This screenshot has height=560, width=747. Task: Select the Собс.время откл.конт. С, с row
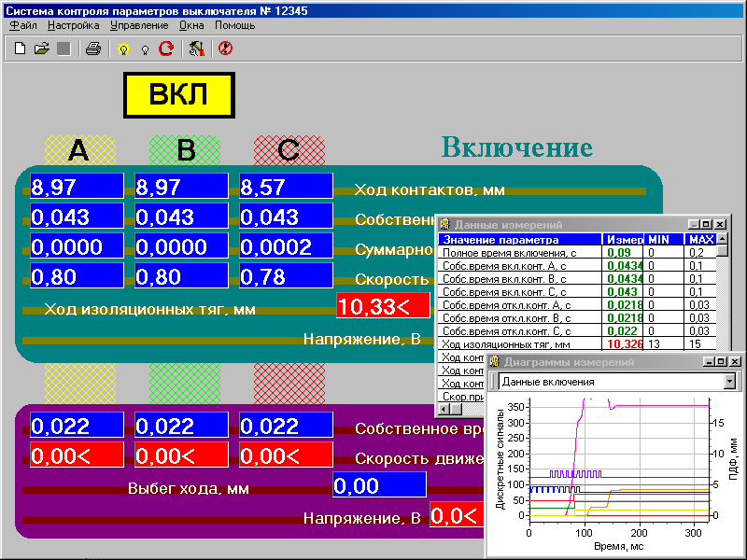pos(577,331)
